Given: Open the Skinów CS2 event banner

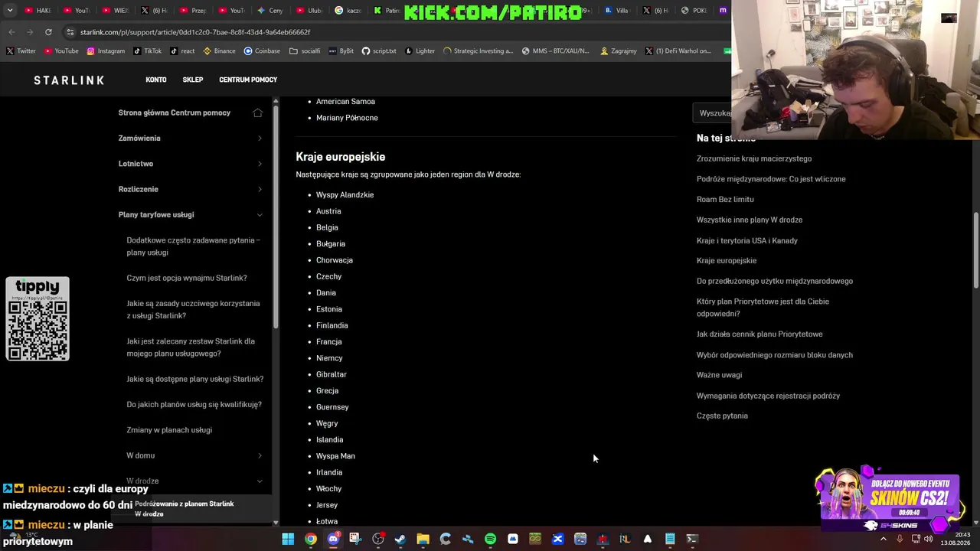Looking at the screenshot, I should click(x=888, y=499).
